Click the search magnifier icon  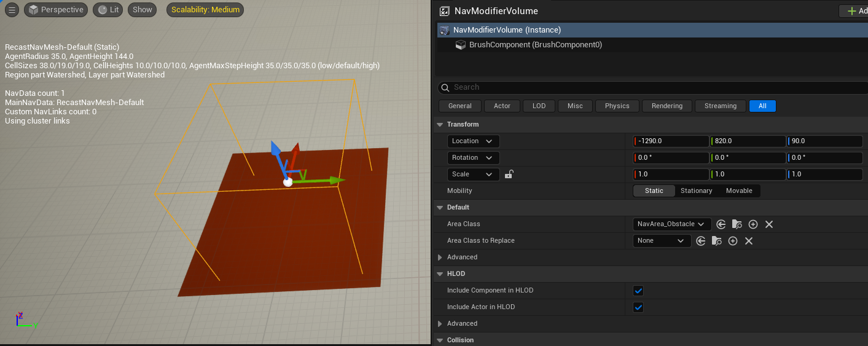(445, 87)
